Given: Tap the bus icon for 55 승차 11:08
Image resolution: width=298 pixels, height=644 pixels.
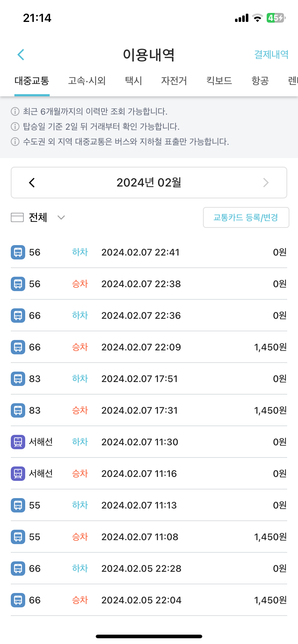Looking at the screenshot, I should 18,537.
